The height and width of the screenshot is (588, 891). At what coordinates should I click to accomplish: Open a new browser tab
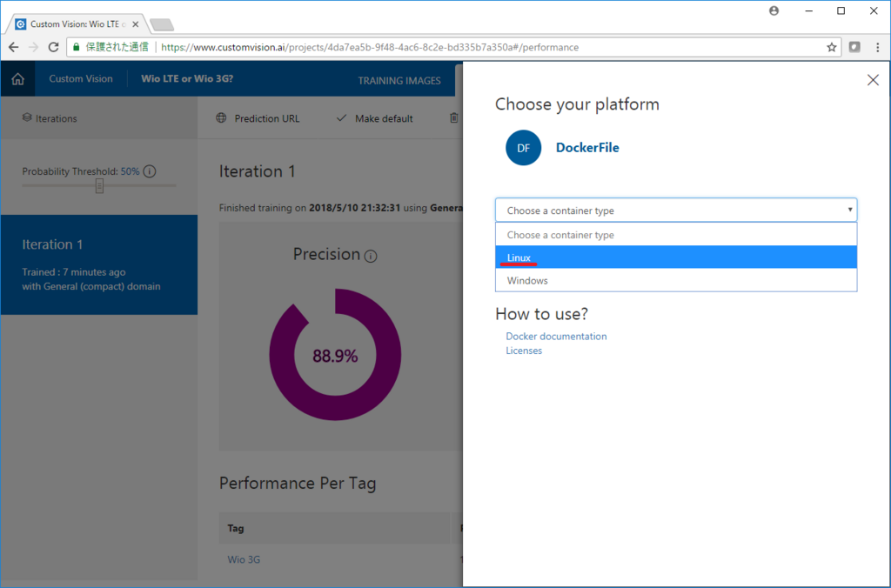coord(162,24)
